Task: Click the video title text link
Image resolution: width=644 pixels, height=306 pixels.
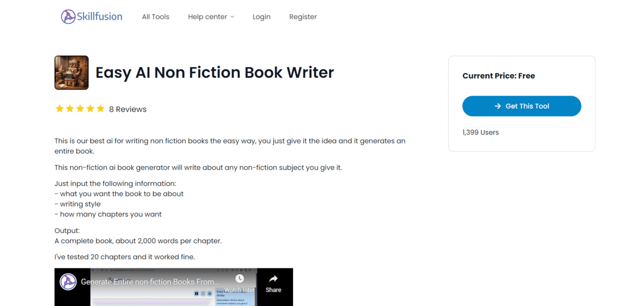Action: point(150,282)
